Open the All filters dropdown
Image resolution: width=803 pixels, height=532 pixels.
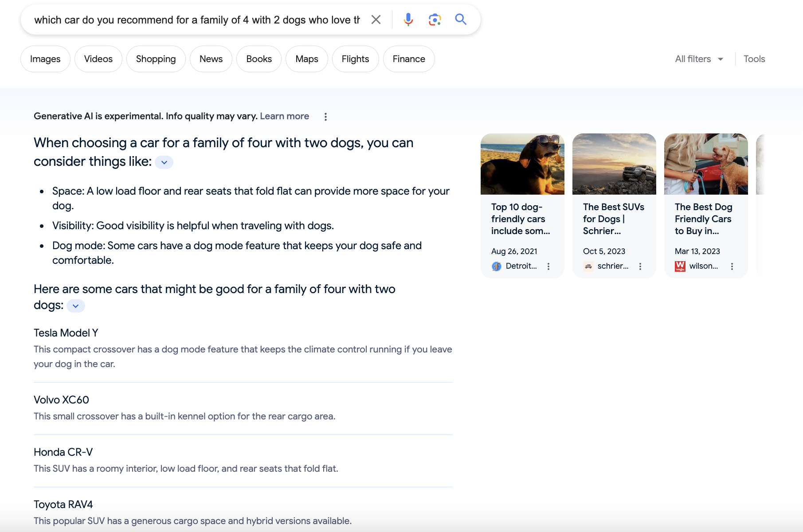pyautogui.click(x=699, y=59)
